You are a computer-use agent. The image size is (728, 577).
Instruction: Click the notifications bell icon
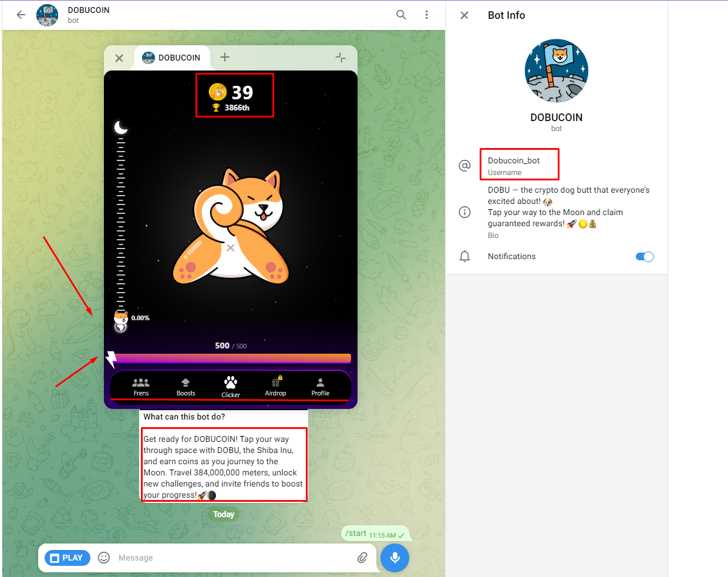pos(464,256)
